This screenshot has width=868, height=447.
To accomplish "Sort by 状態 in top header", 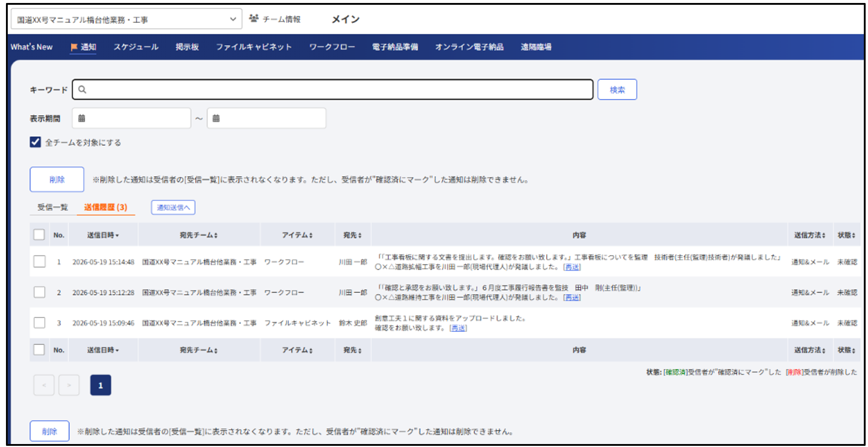I will pos(847,235).
